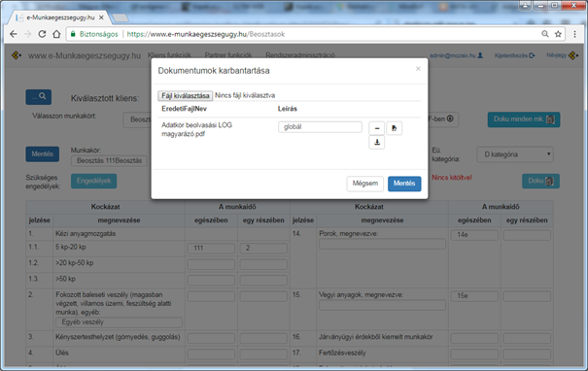Open browser zoom magnifier icon

545,34
